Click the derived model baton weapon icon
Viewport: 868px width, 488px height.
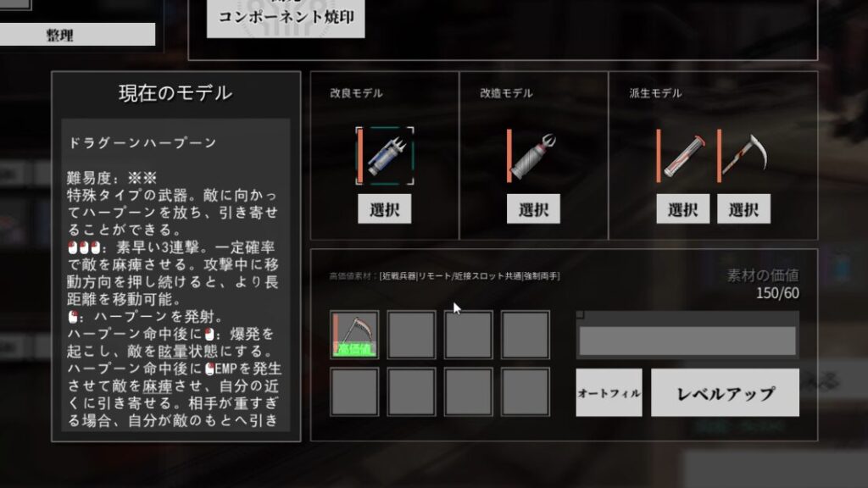[x=683, y=157]
